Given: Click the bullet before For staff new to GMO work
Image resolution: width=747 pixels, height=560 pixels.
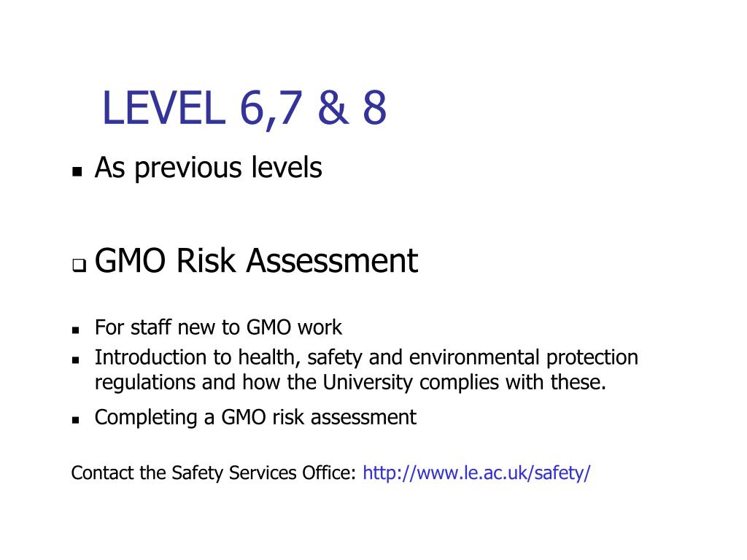Looking at the screenshot, I should coord(75,330).
